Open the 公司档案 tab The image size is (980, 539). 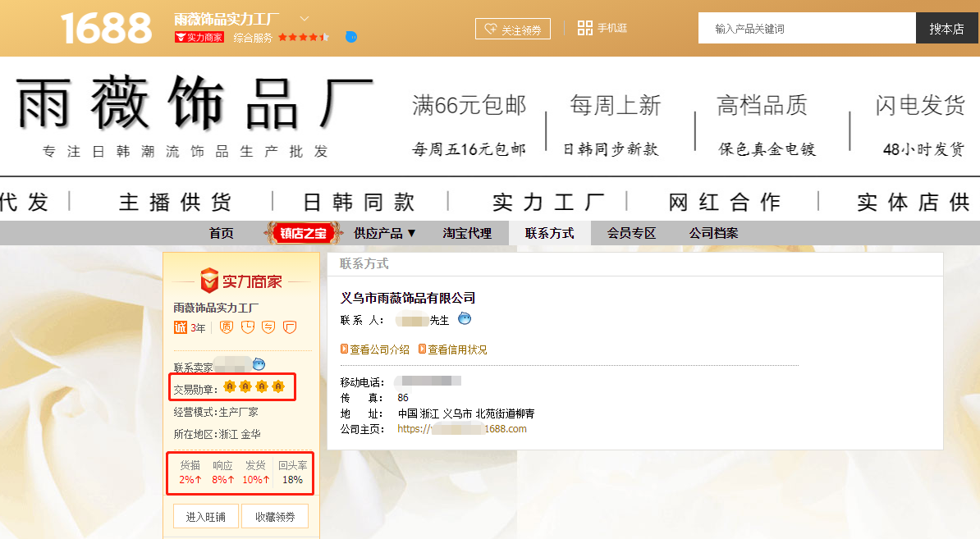(714, 233)
